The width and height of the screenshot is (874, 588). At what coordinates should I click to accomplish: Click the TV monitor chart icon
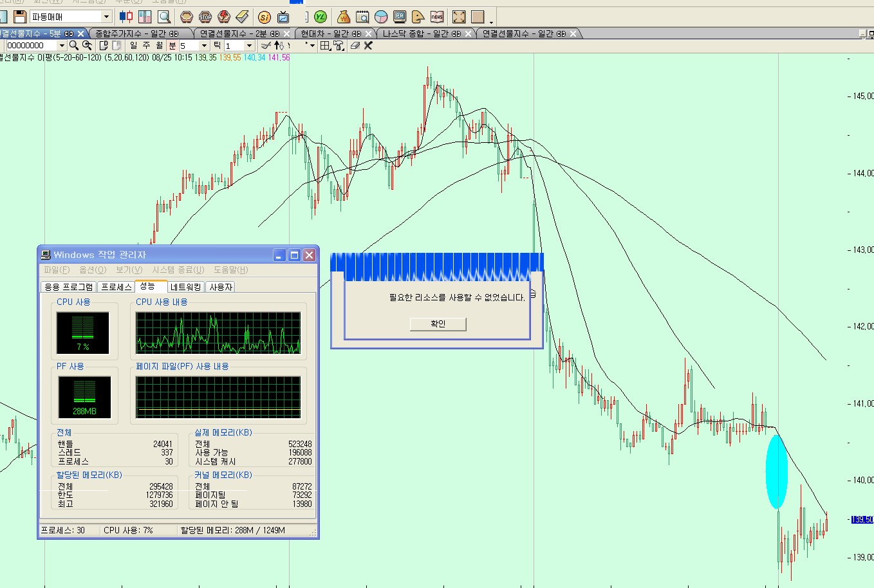(283, 17)
